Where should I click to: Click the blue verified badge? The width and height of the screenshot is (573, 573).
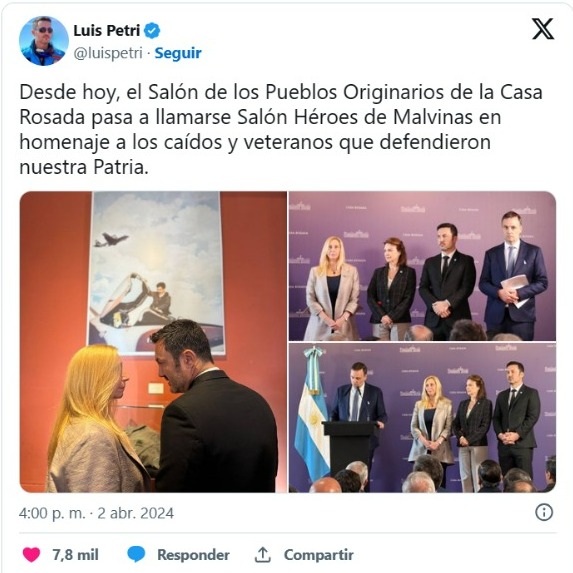click(152, 31)
